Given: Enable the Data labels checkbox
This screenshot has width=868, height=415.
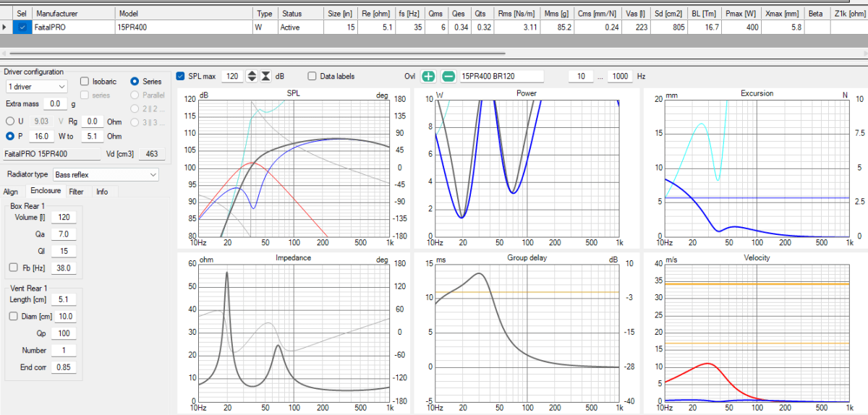Looking at the screenshot, I should pos(312,76).
